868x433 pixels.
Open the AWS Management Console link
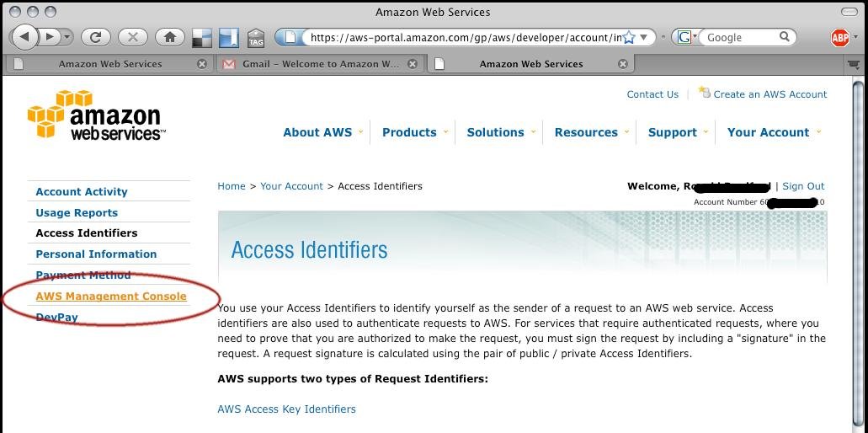click(111, 297)
